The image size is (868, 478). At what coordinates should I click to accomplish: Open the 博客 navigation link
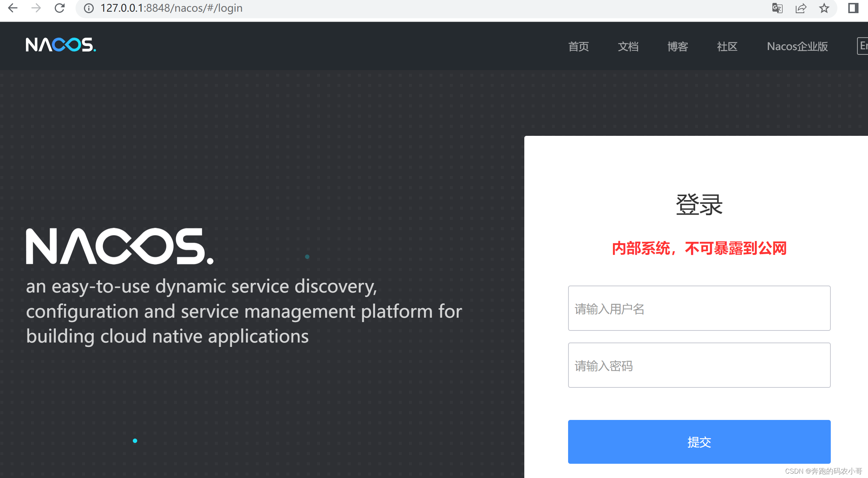pos(677,47)
